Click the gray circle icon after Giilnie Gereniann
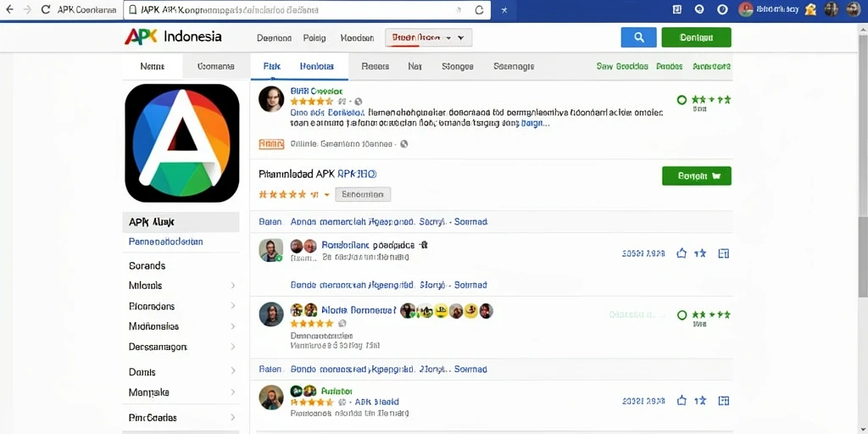The image size is (868, 434). tap(404, 144)
